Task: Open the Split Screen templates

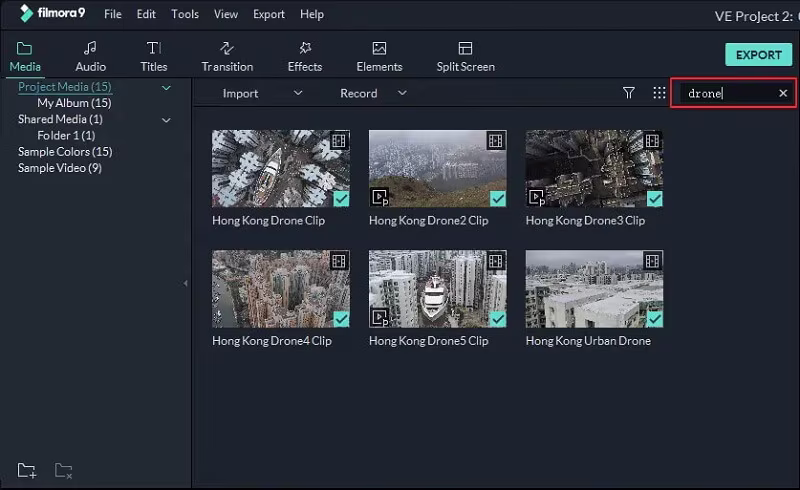Action: click(465, 56)
